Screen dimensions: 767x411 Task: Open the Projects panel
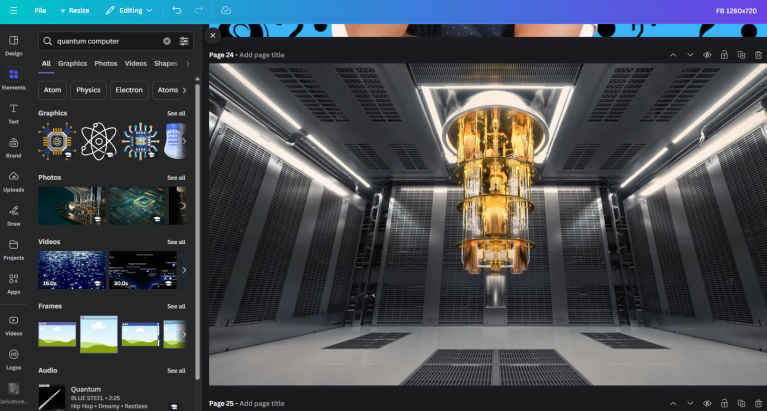click(x=14, y=248)
